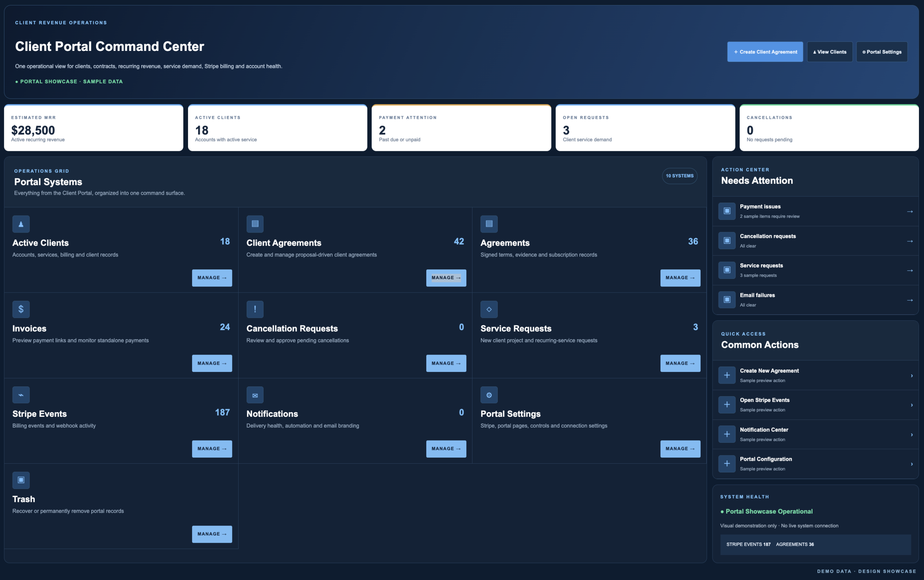
Task: Click the Portal Showcase Operational status text
Action: coord(766,511)
